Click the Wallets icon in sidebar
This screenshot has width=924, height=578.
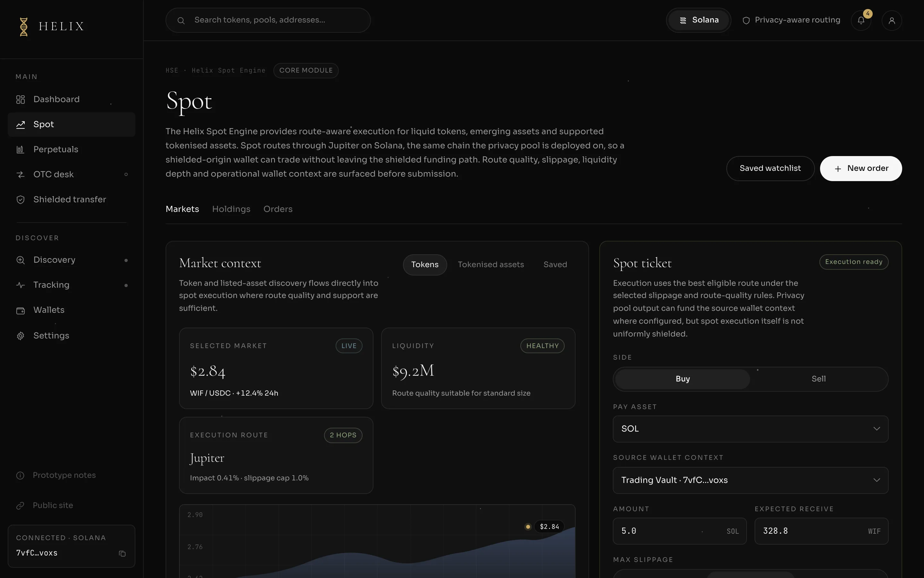[x=21, y=311]
